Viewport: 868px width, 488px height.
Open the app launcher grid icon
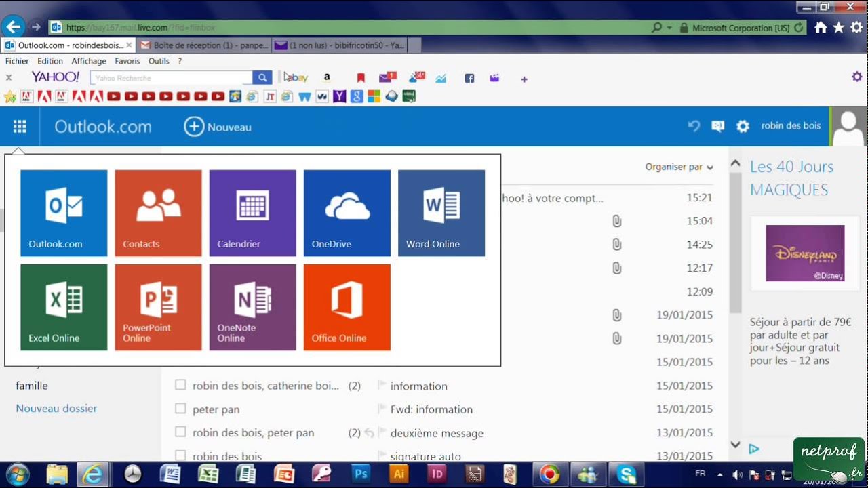coord(20,127)
